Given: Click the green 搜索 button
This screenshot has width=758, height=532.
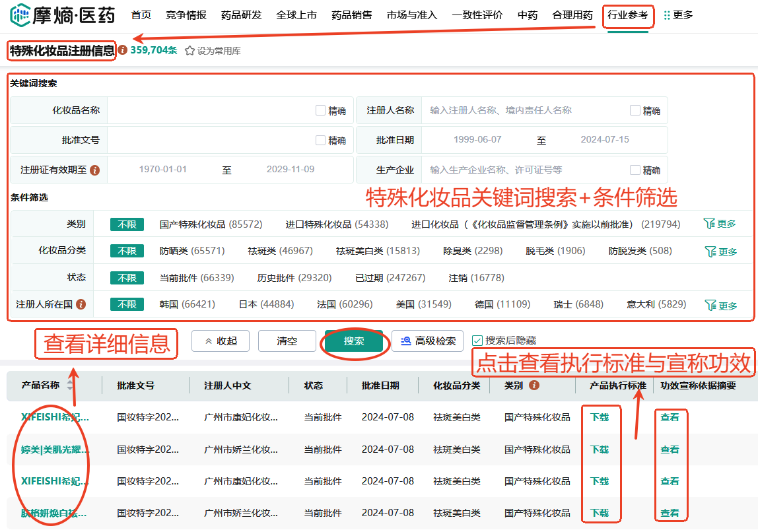Looking at the screenshot, I should 354,341.
